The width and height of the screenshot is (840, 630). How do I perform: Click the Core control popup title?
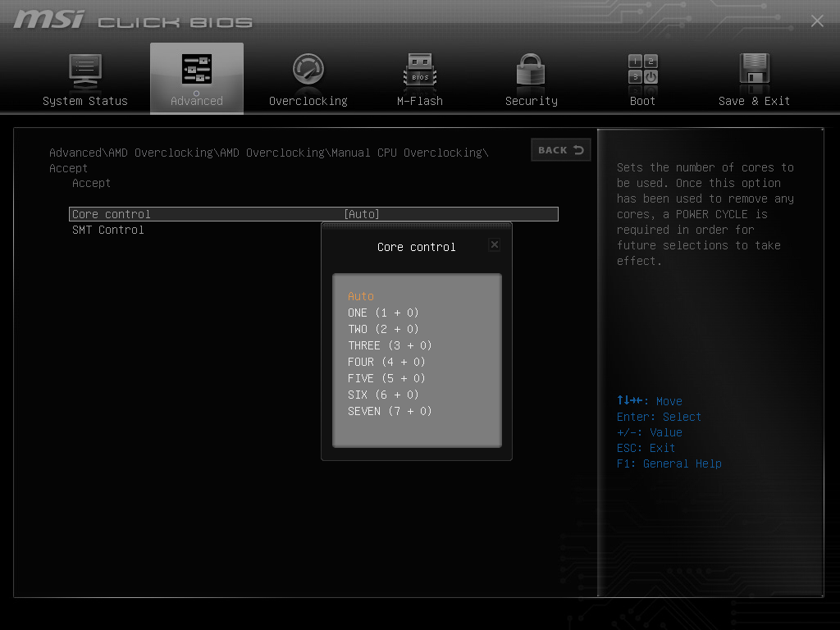(416, 247)
